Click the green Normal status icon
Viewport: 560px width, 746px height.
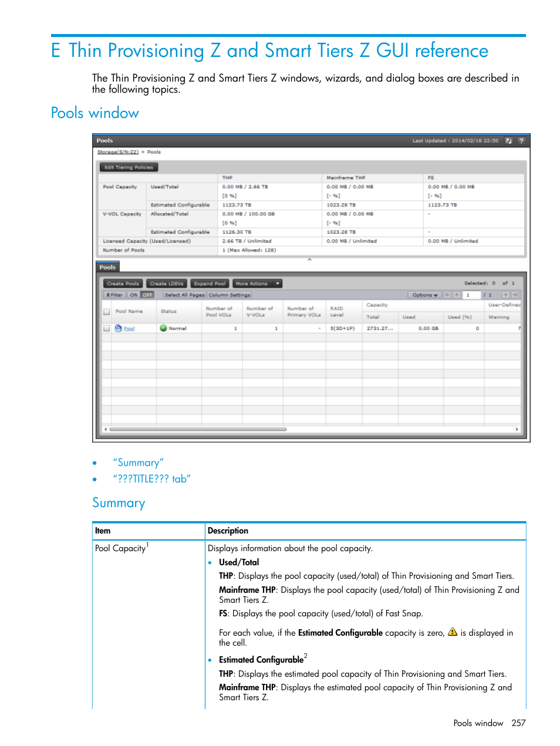(x=164, y=328)
